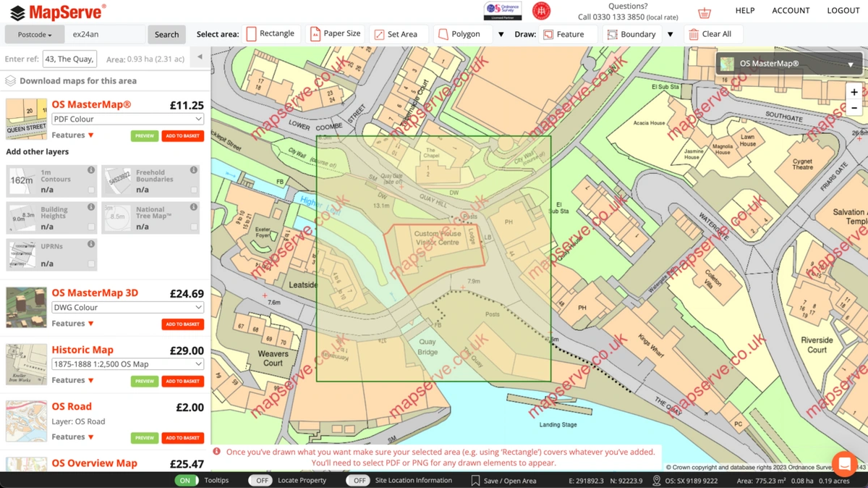
Task: Show info for Building Heights layer
Action: click(x=91, y=207)
